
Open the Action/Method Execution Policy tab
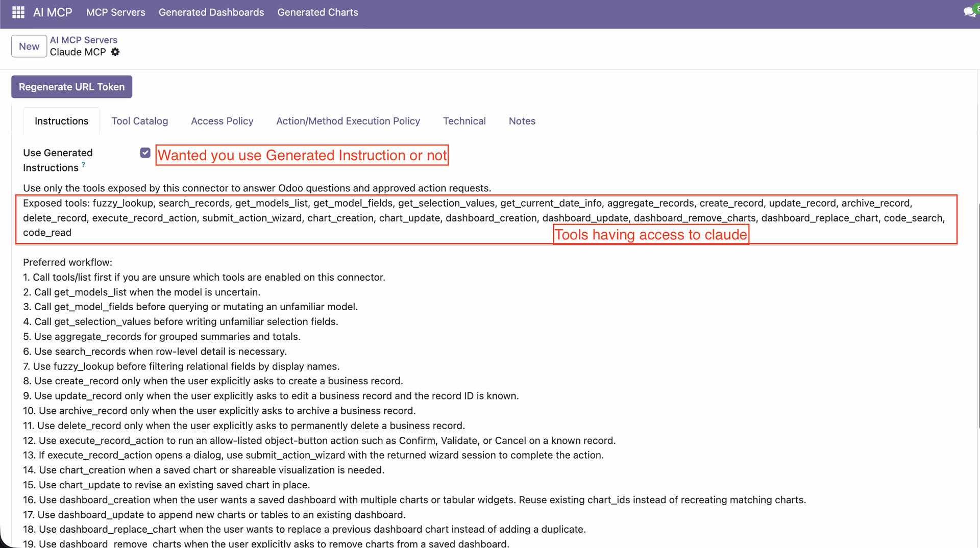348,121
